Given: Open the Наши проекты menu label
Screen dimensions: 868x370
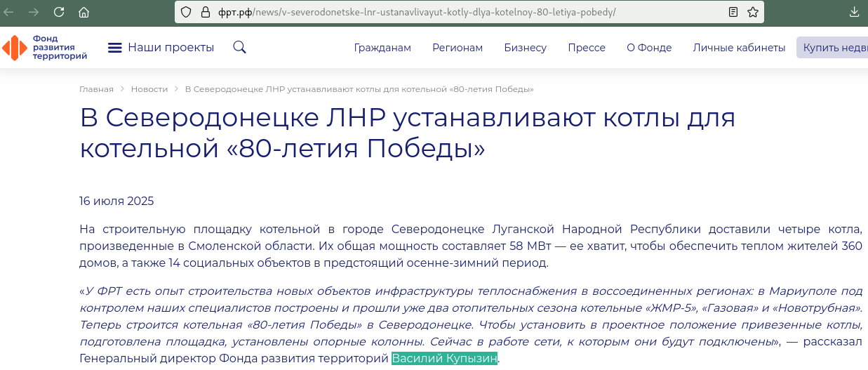Looking at the screenshot, I should [171, 48].
